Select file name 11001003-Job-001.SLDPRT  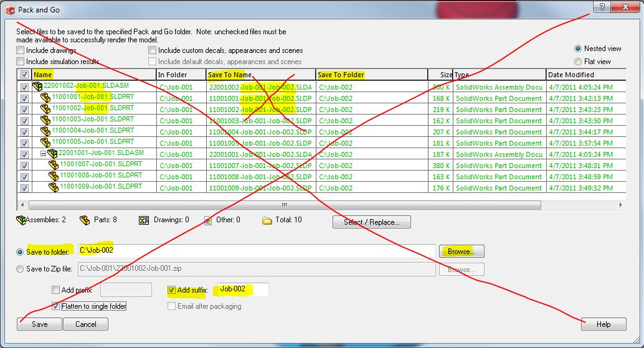(93, 119)
